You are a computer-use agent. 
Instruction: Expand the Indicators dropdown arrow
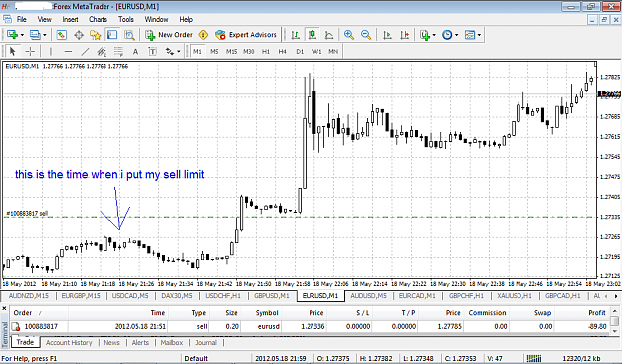tap(434, 35)
